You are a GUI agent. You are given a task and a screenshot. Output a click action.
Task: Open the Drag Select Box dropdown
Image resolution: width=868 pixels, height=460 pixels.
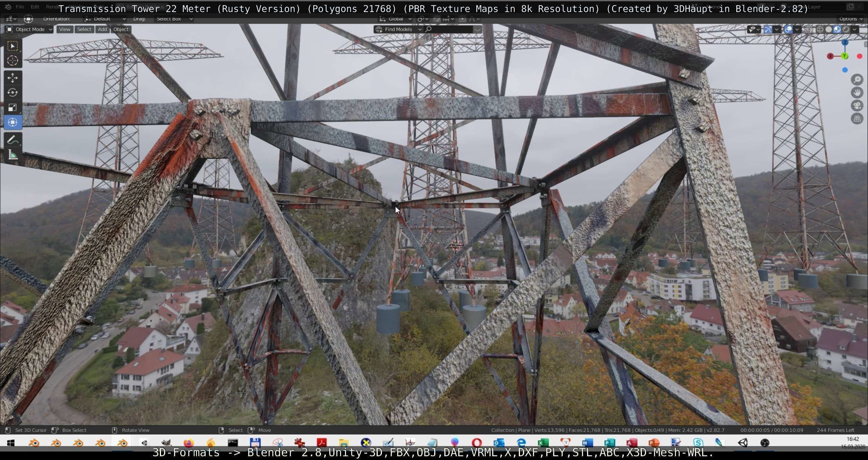click(174, 19)
